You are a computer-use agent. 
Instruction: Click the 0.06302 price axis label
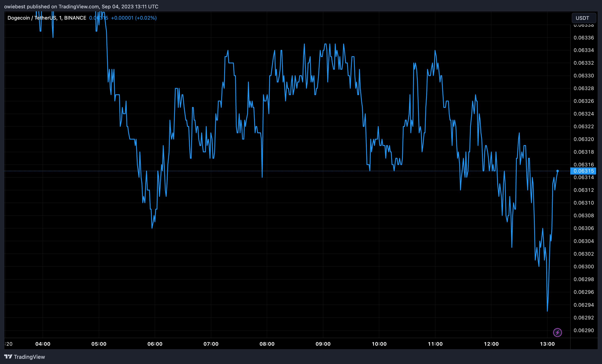pyautogui.click(x=584, y=254)
